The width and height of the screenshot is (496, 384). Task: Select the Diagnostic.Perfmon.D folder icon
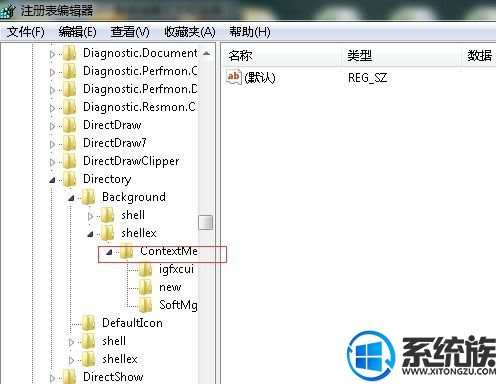coord(70,89)
